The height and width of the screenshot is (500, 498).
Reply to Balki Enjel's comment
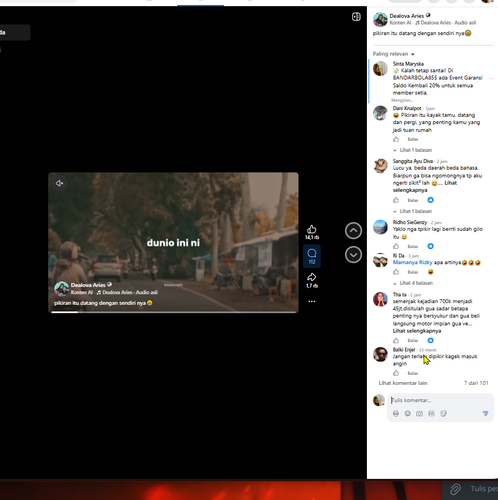413,373
